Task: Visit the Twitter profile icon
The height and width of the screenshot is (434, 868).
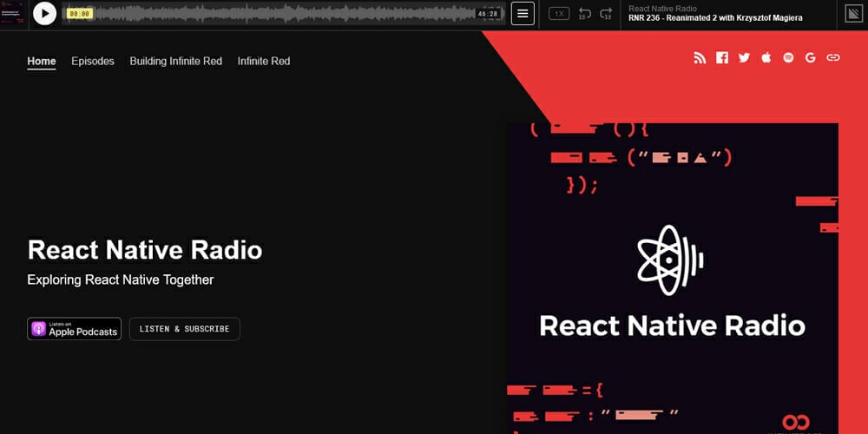Action: [744, 57]
